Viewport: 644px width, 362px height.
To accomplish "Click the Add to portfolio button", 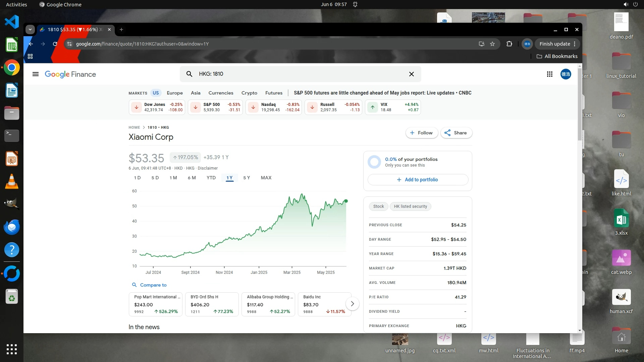I will pos(418,180).
